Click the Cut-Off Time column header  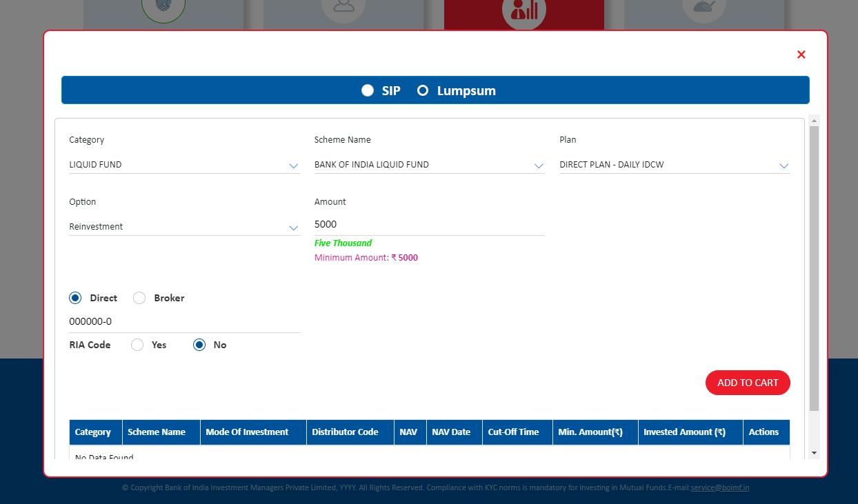(517, 432)
